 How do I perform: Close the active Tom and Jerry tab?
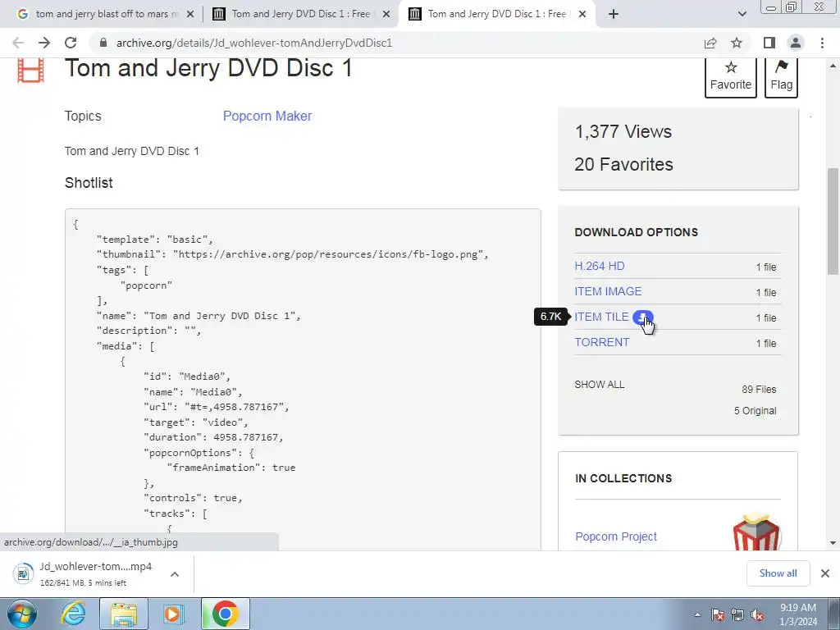click(x=583, y=14)
